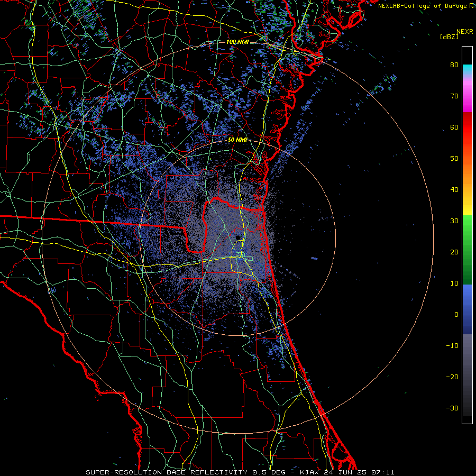This screenshot has height=476, width=476.
Task: Click the [dBZ] unit label
Action: 450,36
